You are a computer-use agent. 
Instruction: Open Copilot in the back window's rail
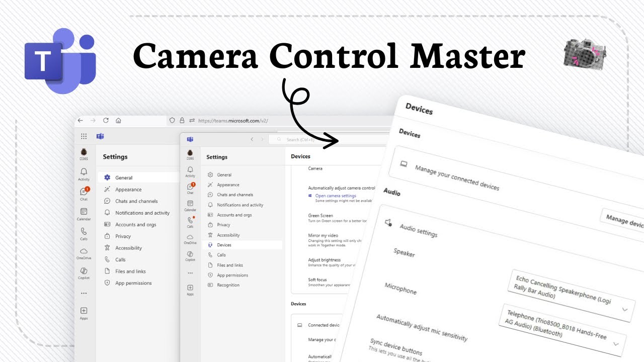(84, 273)
